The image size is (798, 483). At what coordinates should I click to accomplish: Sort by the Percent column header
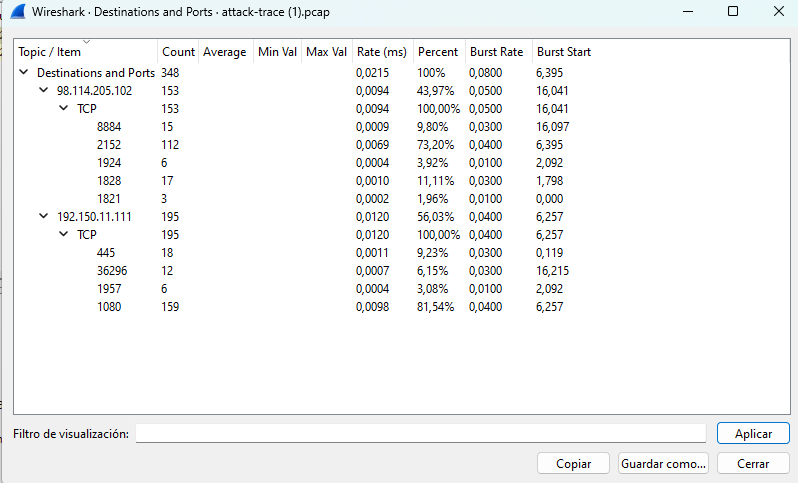click(x=438, y=52)
